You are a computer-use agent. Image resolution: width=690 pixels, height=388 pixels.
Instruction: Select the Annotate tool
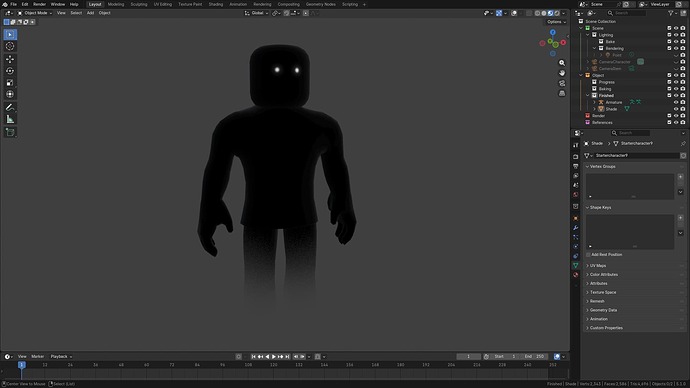click(10, 107)
